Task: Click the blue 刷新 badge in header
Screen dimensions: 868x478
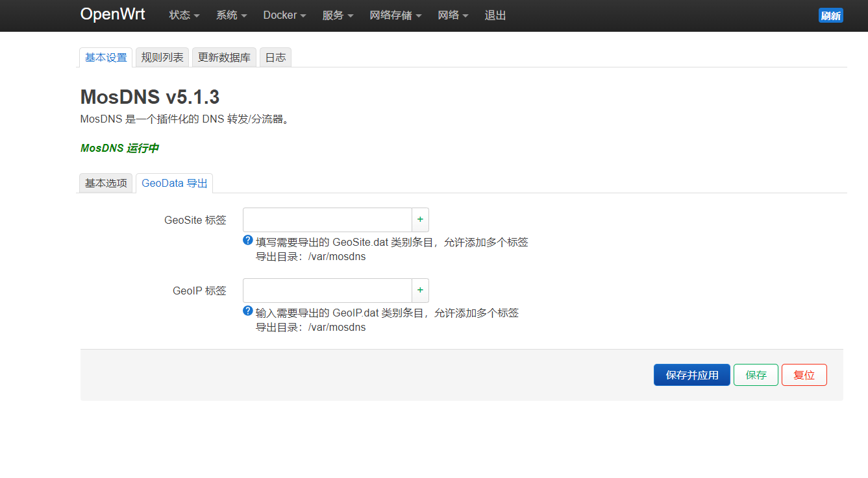Action: 830,16
